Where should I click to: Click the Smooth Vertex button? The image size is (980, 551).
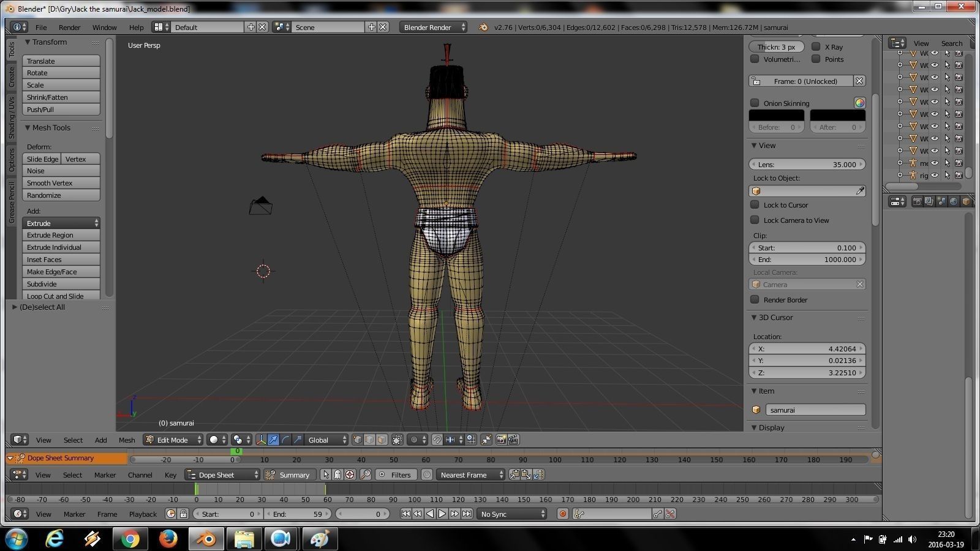tap(61, 183)
